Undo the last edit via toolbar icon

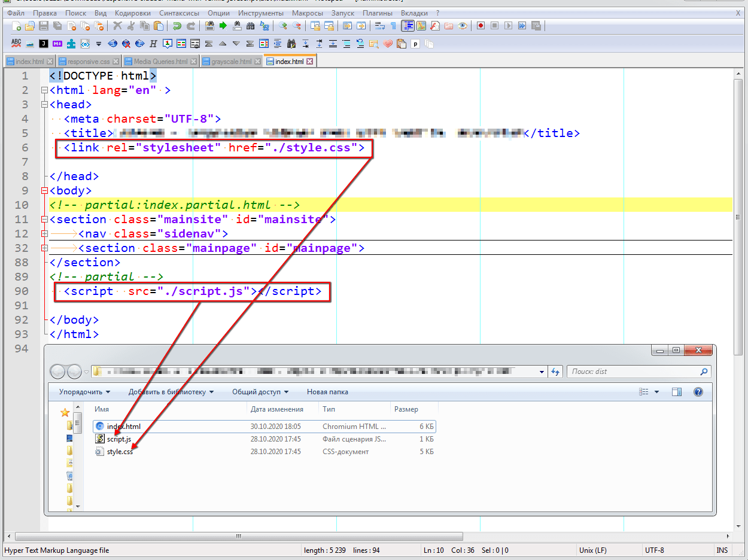tap(178, 26)
